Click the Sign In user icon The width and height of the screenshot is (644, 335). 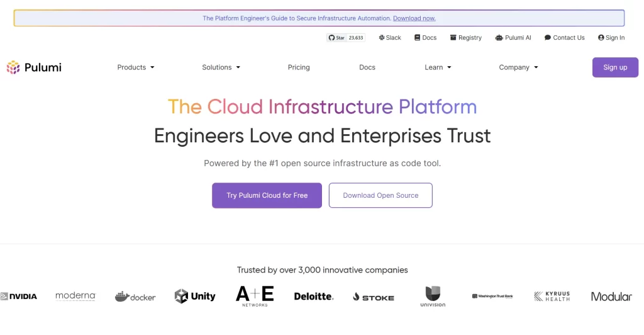point(601,37)
